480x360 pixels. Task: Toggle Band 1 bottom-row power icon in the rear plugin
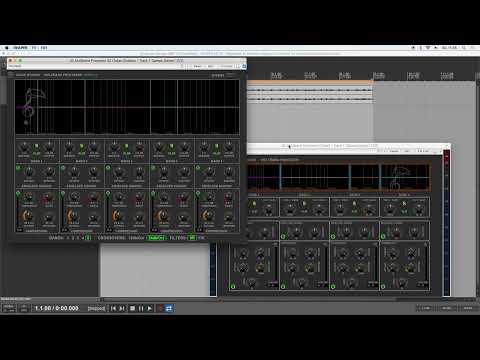point(233,286)
